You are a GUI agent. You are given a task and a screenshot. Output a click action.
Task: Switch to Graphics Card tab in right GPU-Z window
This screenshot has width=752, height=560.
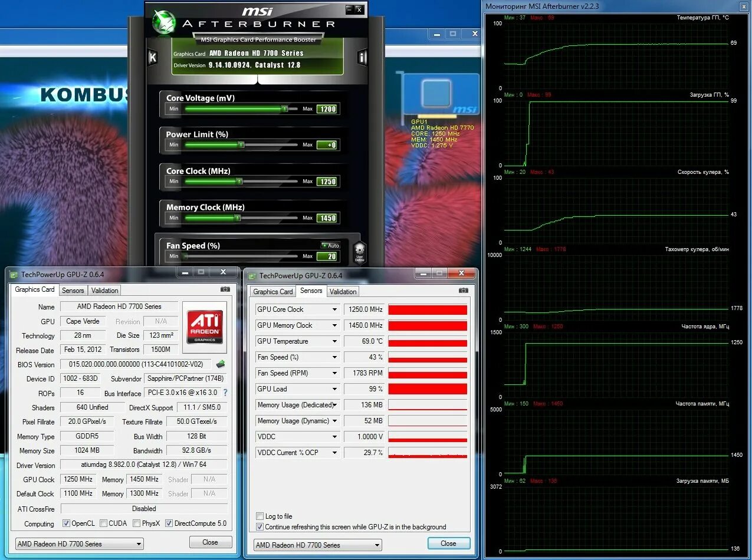[272, 292]
